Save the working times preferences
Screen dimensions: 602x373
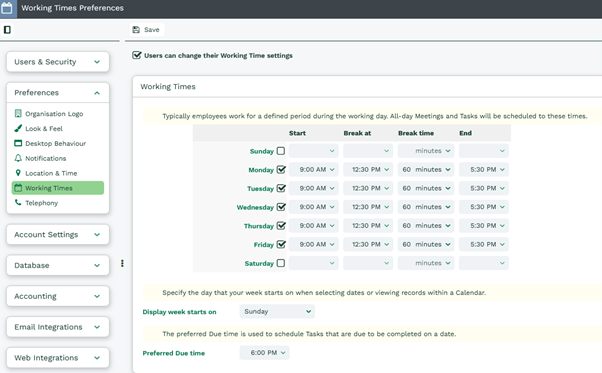pyautogui.click(x=146, y=30)
